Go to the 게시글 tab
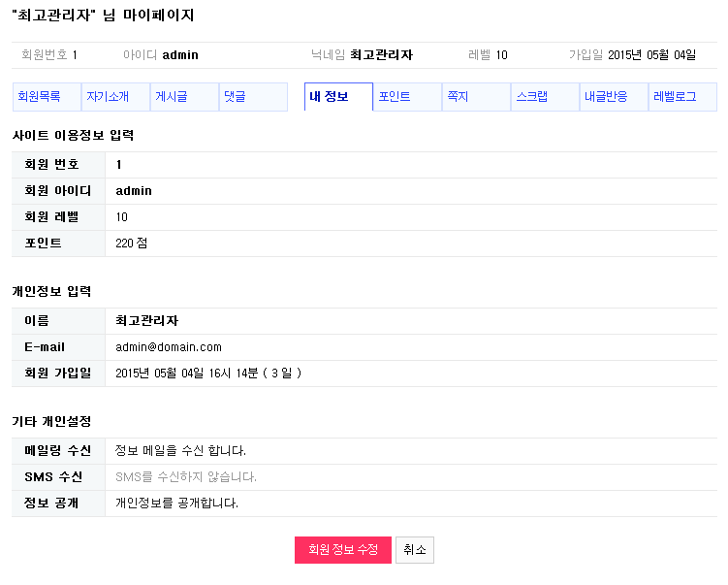This screenshot has height=585, width=728. [172, 97]
